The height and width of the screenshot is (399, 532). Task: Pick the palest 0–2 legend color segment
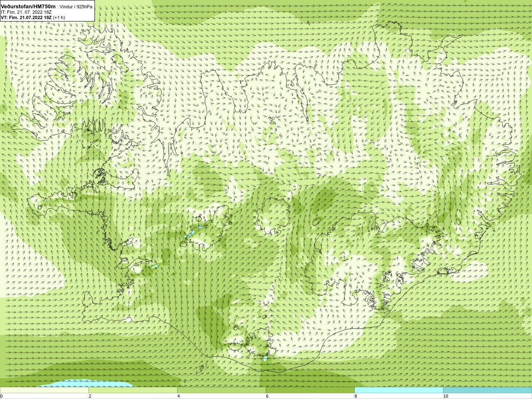click(44, 390)
